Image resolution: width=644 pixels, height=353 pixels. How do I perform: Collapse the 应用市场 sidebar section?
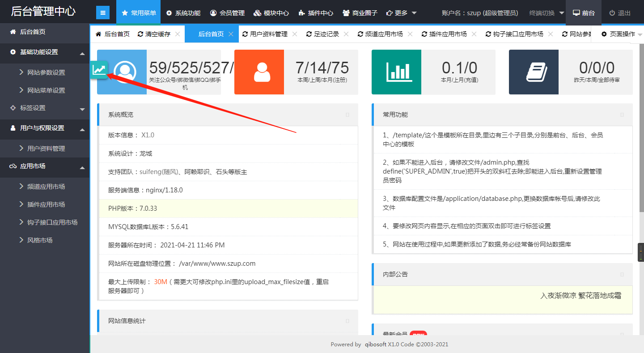[82, 167]
